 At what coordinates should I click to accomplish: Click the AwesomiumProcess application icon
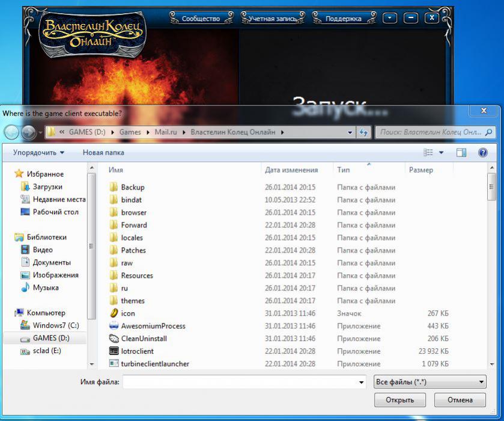114,326
